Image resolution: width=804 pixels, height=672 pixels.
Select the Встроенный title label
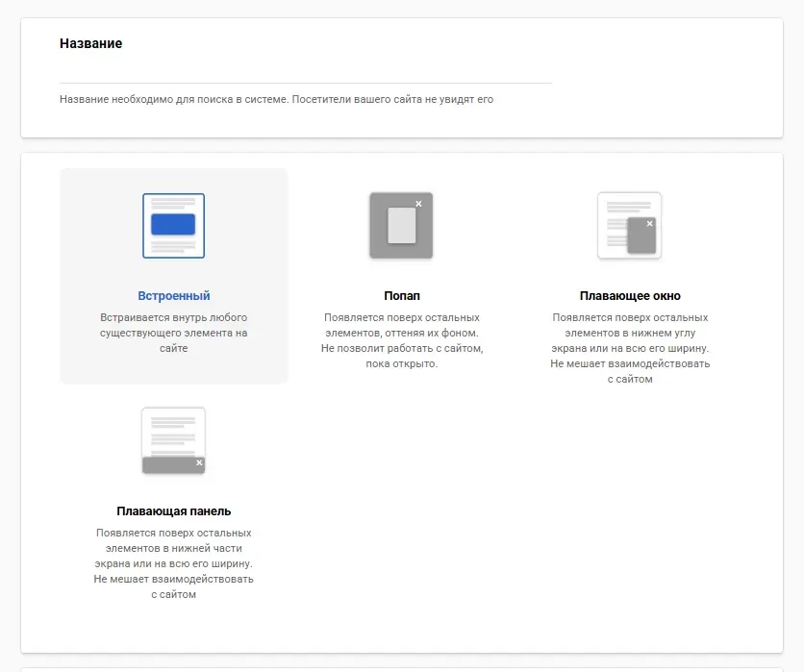173,296
